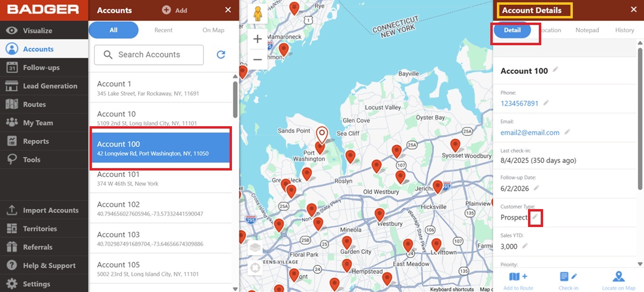The height and width of the screenshot is (292, 644).
Task: Edit the phone number
Action: pyautogui.click(x=546, y=103)
